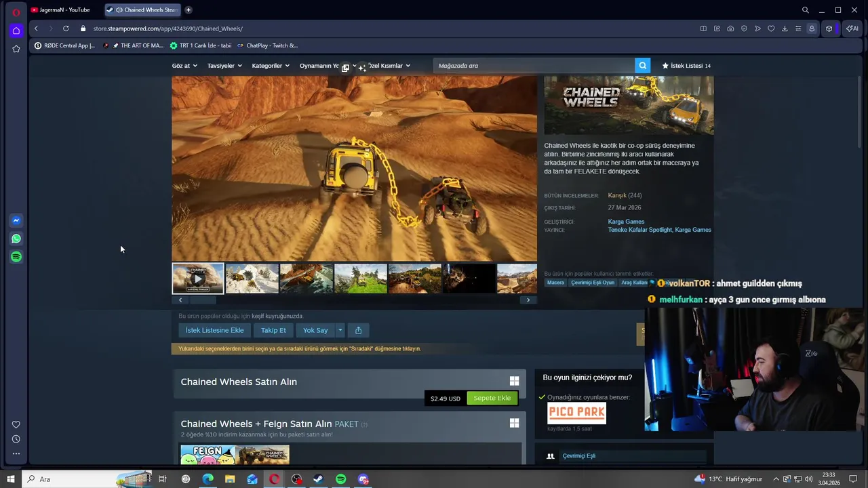This screenshot has width=868, height=488.
Task: Open Pinboards heart in Opera sidebar
Action: [x=16, y=424]
